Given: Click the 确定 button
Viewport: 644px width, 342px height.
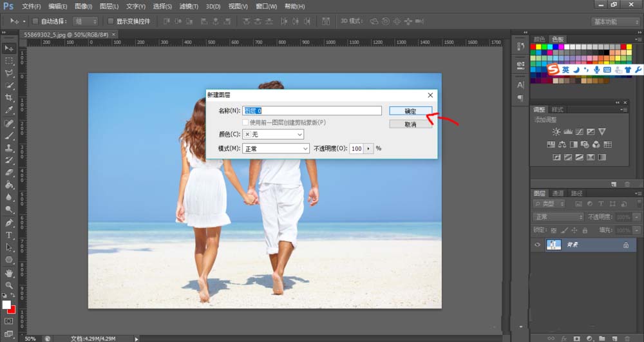Looking at the screenshot, I should tap(410, 111).
